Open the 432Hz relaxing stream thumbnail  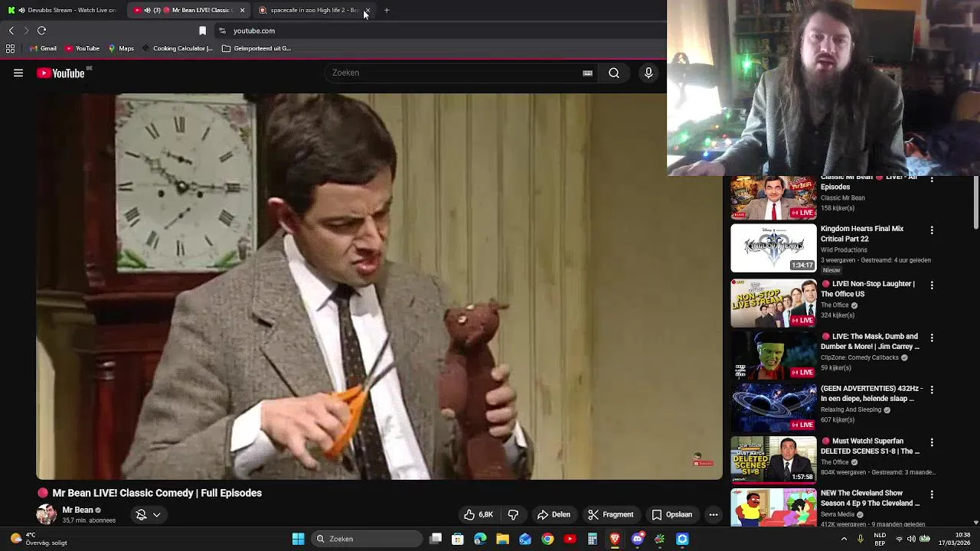click(x=773, y=407)
